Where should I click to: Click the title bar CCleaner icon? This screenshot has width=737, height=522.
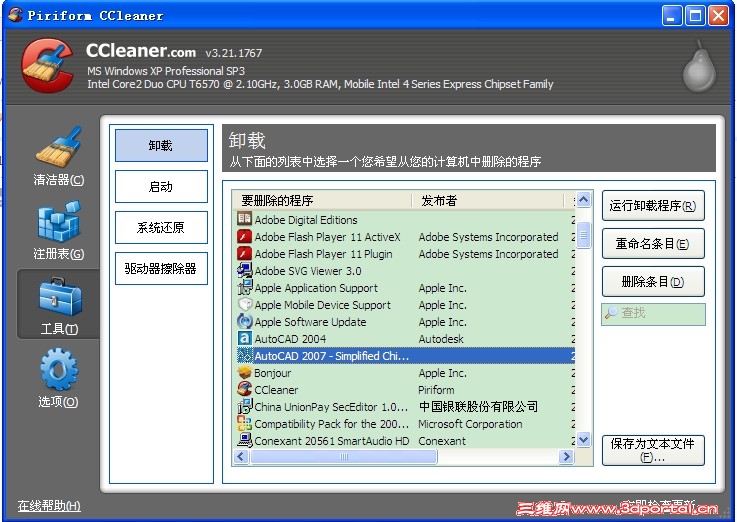click(15, 15)
